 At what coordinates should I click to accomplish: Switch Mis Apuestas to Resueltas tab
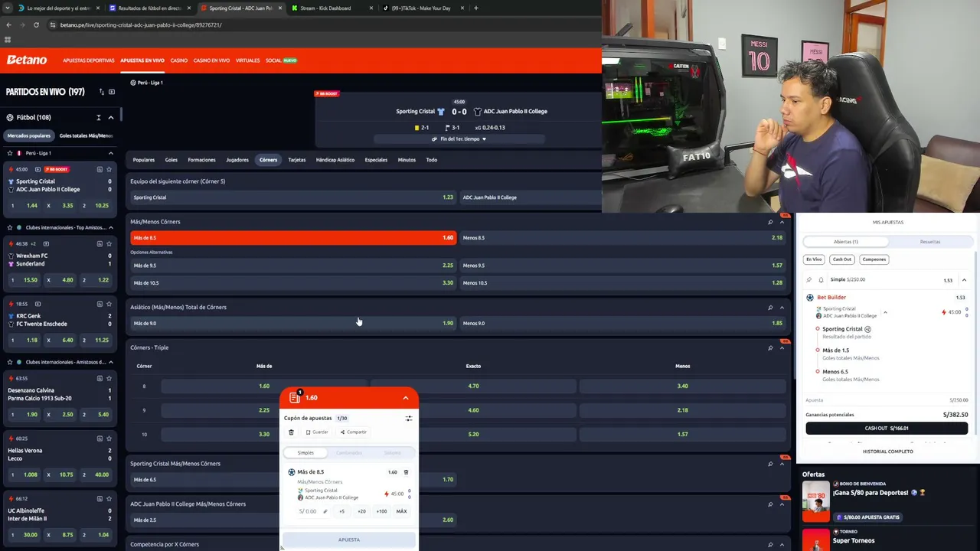(930, 242)
